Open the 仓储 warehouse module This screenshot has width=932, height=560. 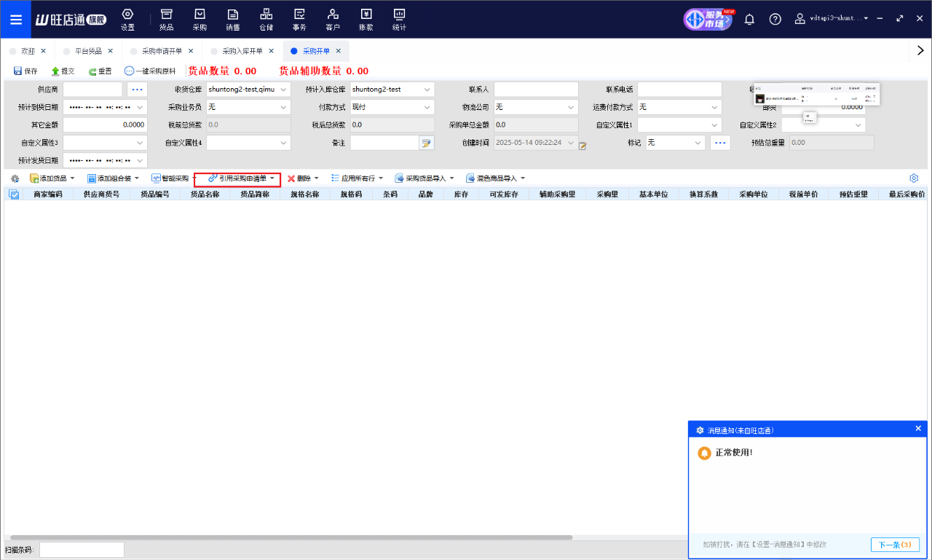(266, 20)
